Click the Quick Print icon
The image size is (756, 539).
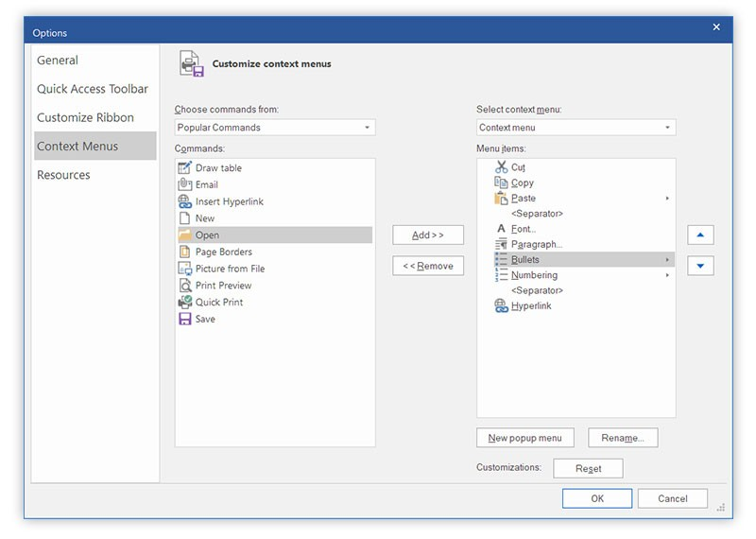coord(185,302)
